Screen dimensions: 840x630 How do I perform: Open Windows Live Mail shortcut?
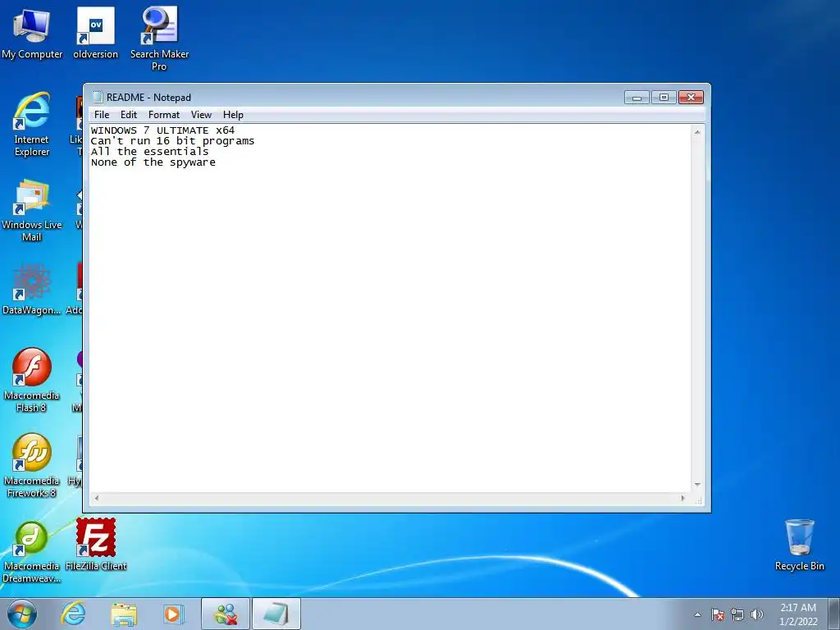[32, 210]
